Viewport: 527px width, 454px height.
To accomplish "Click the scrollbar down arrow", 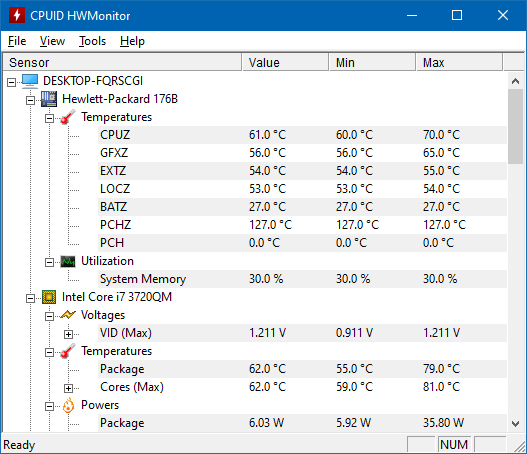I will pyautogui.click(x=515, y=424).
